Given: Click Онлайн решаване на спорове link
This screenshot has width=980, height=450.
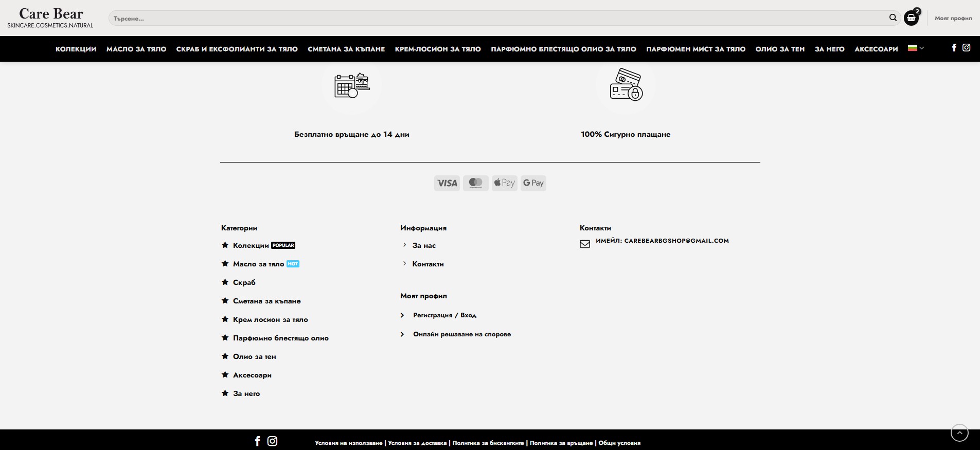Looking at the screenshot, I should tap(461, 334).
